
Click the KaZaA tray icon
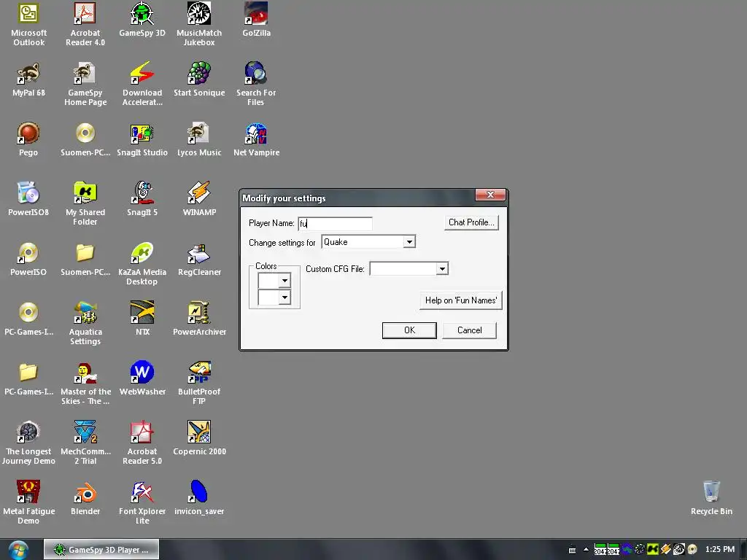[x=653, y=549]
